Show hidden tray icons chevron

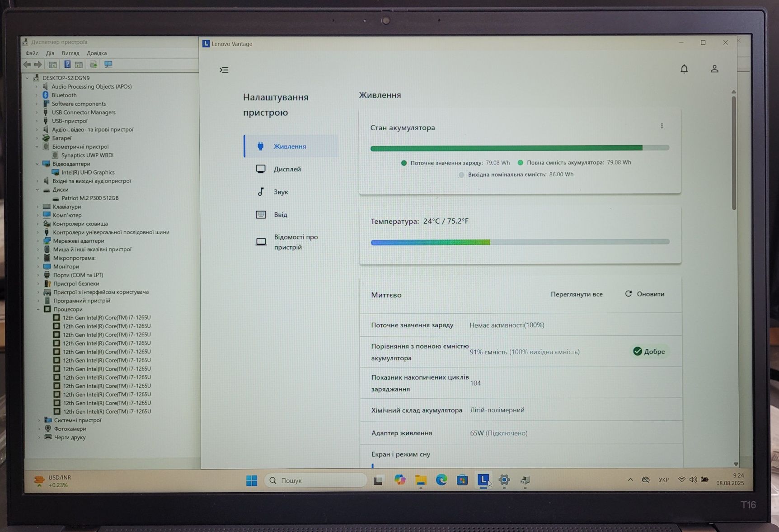(630, 480)
